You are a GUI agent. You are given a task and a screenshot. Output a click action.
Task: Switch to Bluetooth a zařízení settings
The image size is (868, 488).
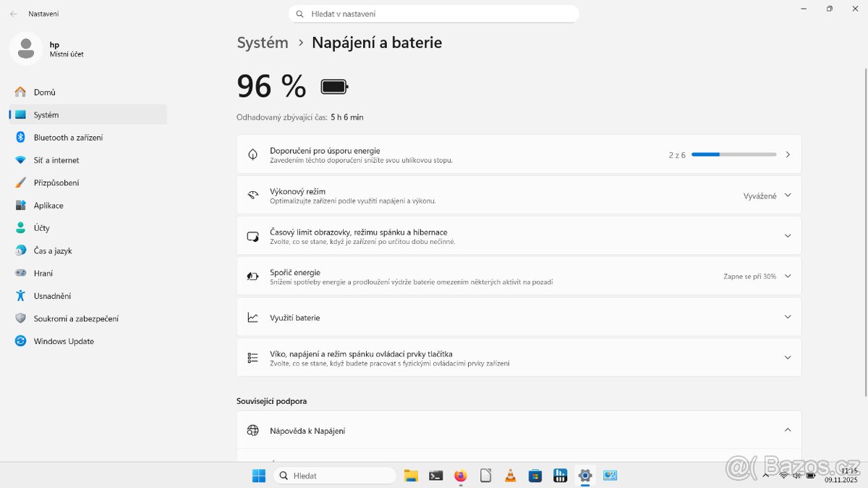click(69, 137)
